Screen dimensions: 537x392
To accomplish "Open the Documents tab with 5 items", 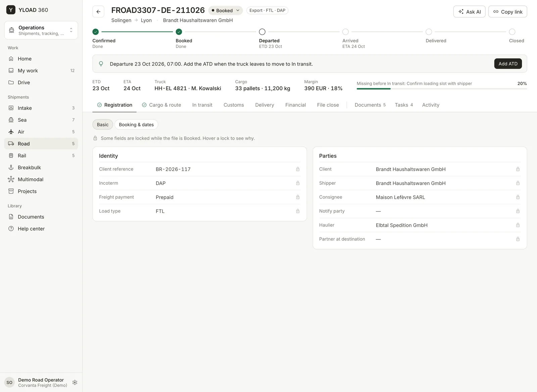I will [x=370, y=105].
